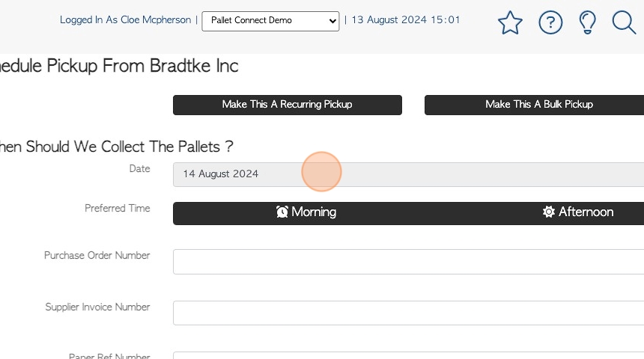The image size is (644, 359).
Task: Click the Schedule Pickup From Bradtke Inc heading
Action: [119, 66]
